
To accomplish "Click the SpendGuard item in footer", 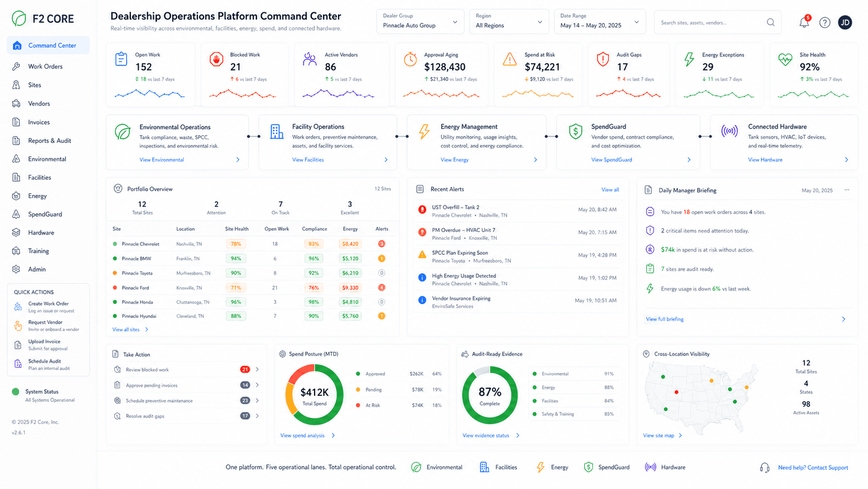I will click(x=607, y=467).
